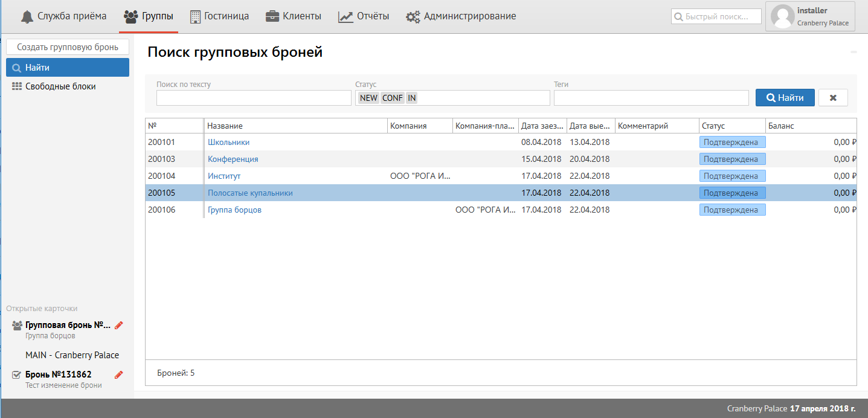Open Свободные блоки in sidebar

click(x=60, y=86)
